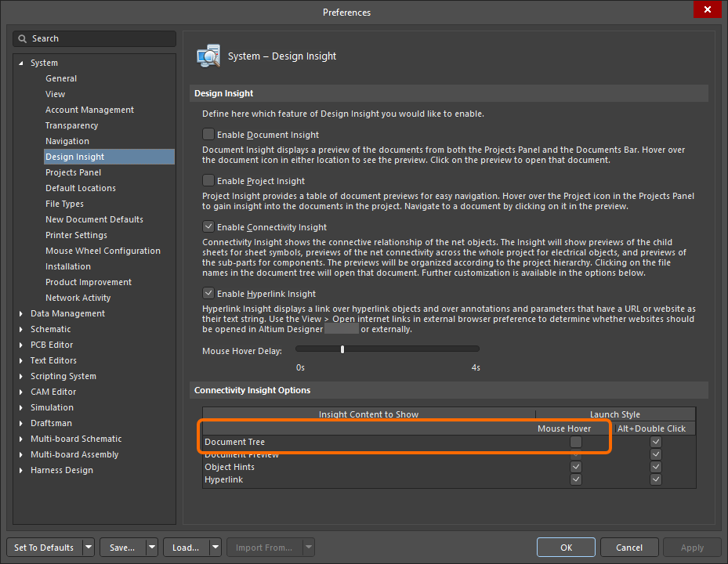Untick Hyperlink Mouse Hover checkbox

[576, 479]
